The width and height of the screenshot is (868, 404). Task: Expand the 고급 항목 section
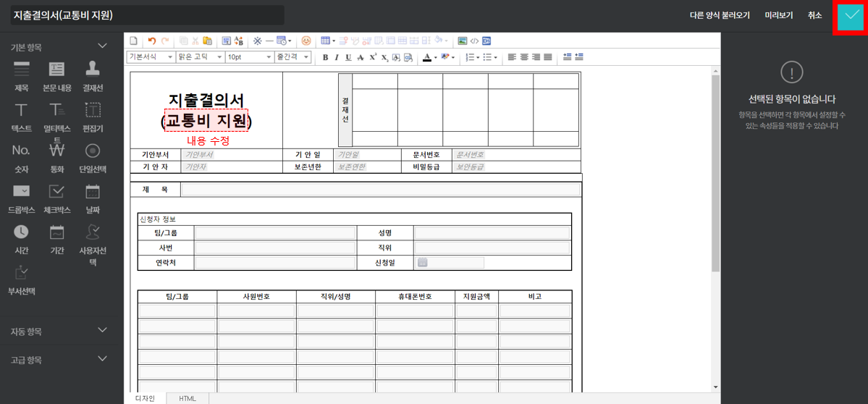[x=102, y=358]
